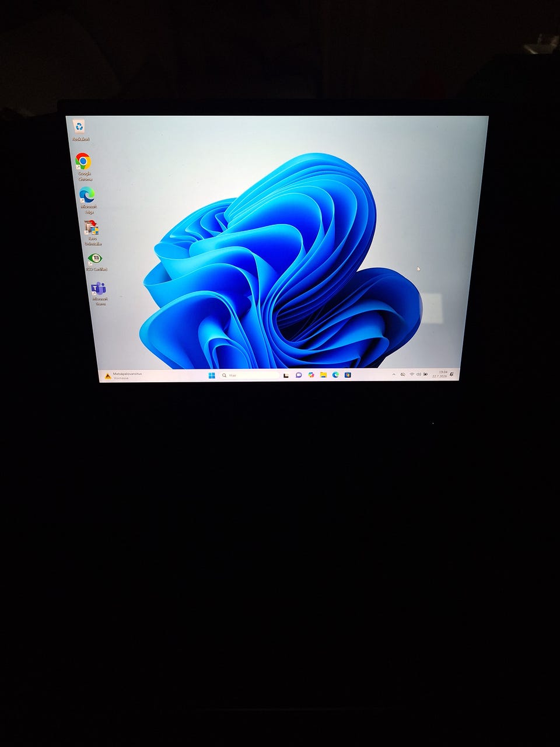Select the Google Chrome desktop shortcut
This screenshot has width=560, height=747.
coord(83,167)
